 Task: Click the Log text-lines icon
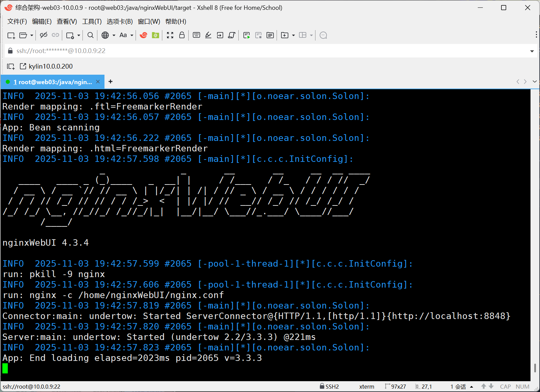pos(270,35)
